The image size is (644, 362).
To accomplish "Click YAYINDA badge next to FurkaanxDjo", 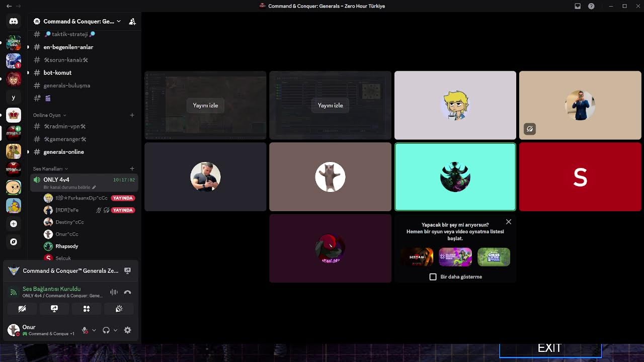I will click(x=123, y=198).
